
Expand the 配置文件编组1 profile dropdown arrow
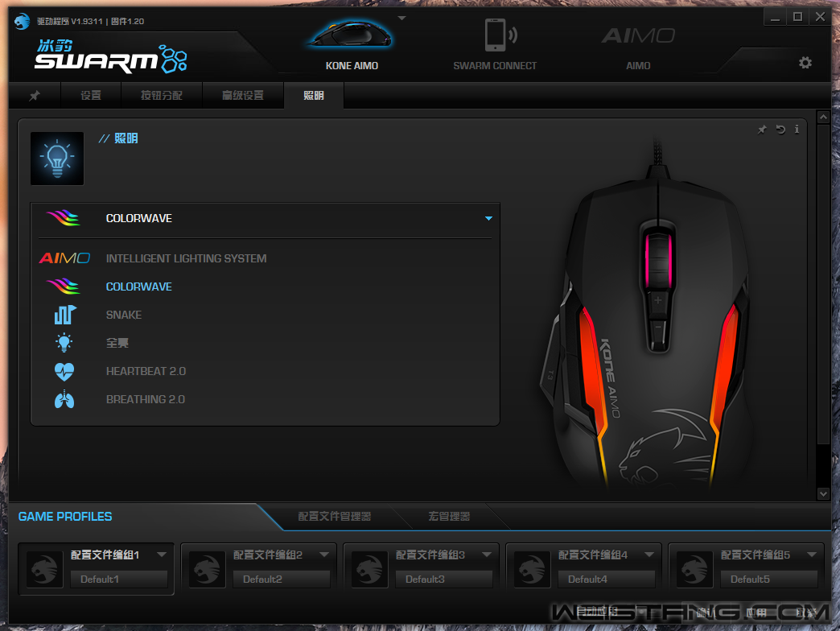pos(162,555)
